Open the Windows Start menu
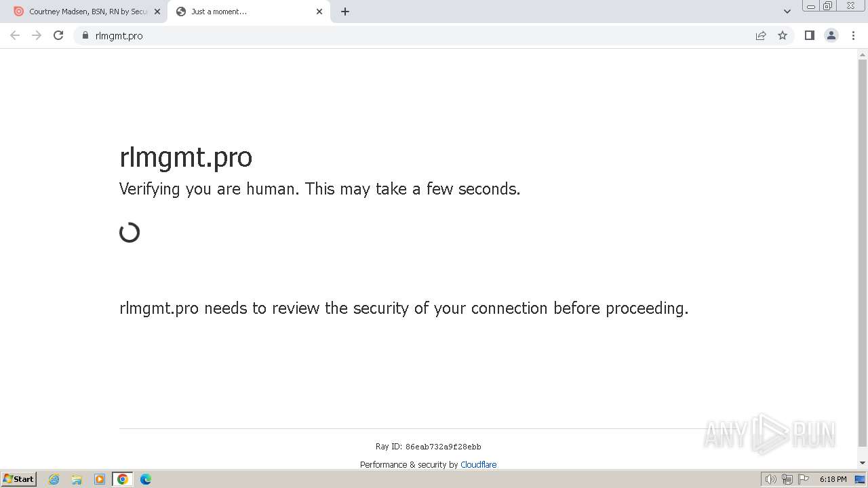The image size is (868, 488). click(18, 479)
